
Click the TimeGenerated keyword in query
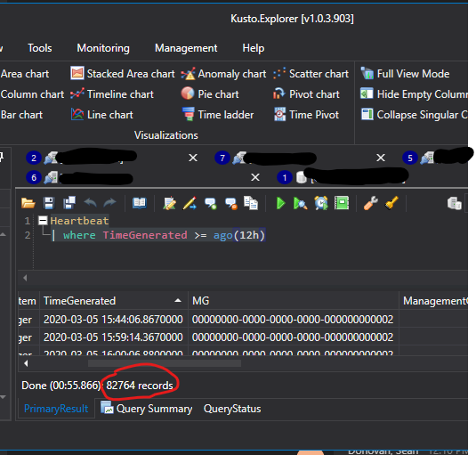(145, 235)
